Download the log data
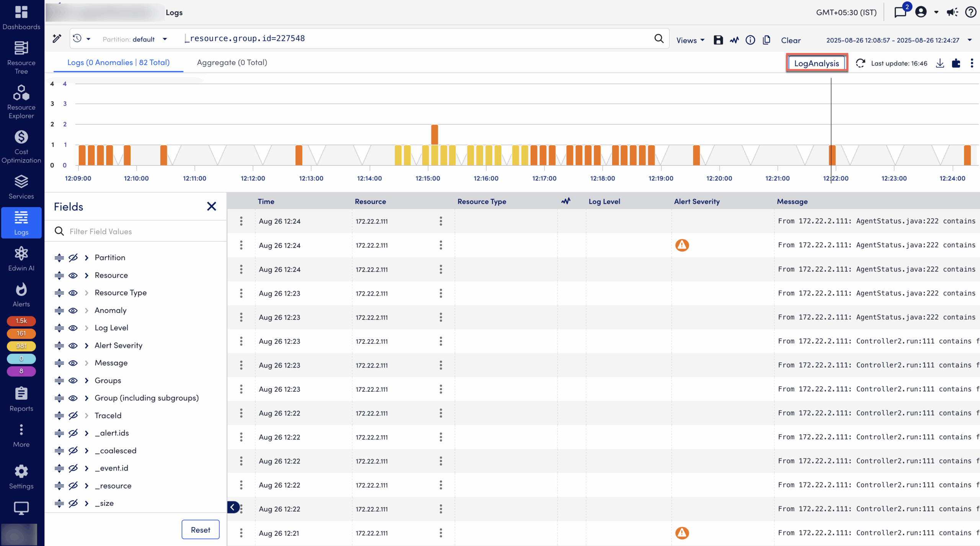980x546 pixels. (x=940, y=63)
